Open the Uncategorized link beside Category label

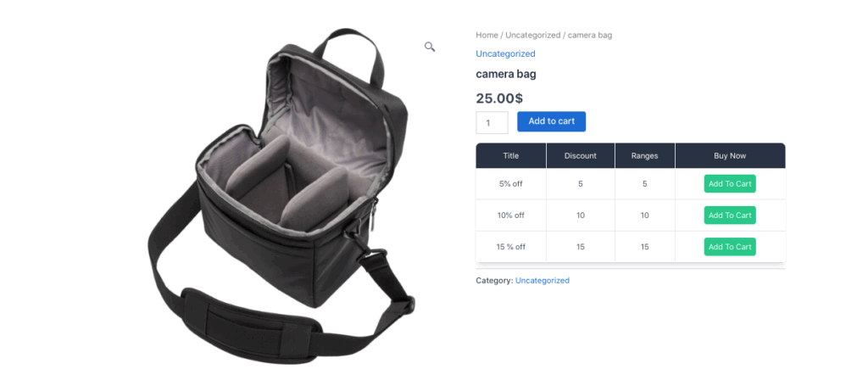pyautogui.click(x=542, y=280)
